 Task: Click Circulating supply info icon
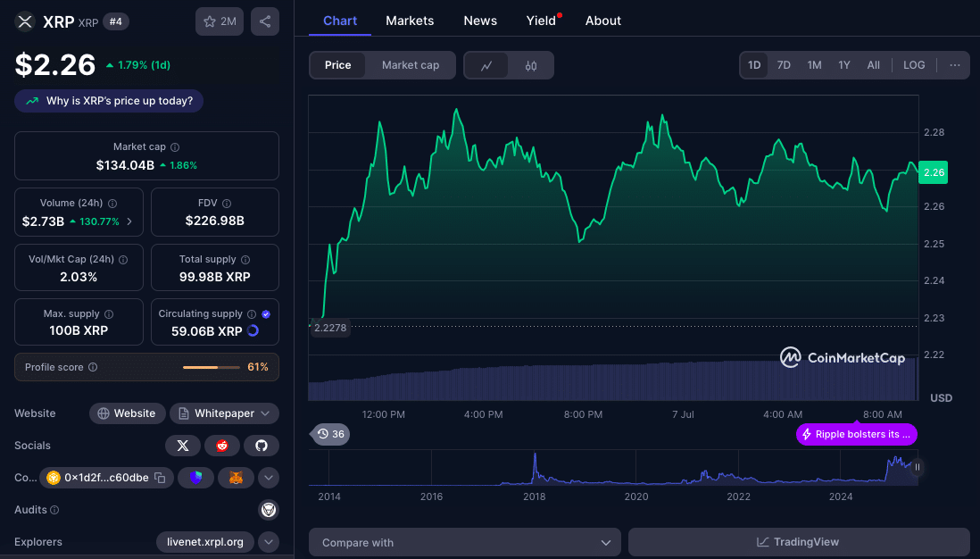252,314
